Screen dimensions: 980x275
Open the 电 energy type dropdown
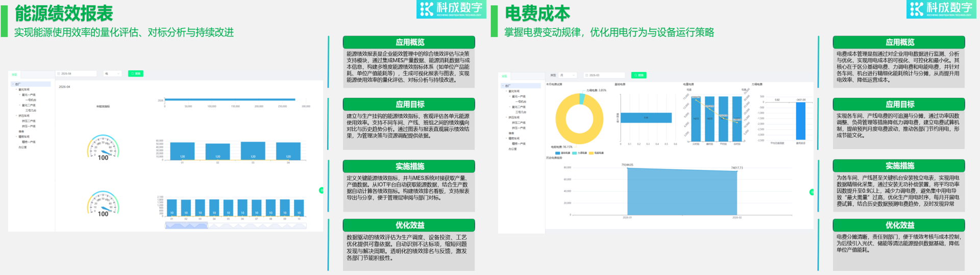point(112,73)
